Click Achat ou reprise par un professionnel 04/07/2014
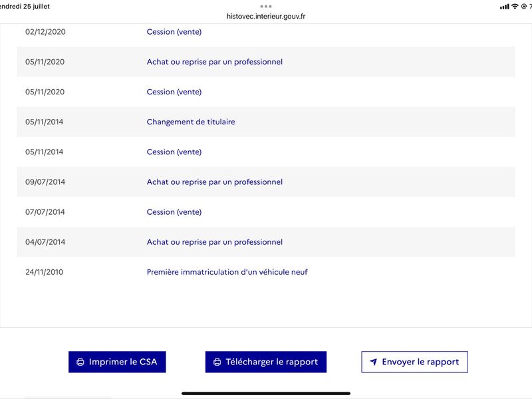Viewport: 532px width, 399px height. pyautogui.click(x=214, y=242)
